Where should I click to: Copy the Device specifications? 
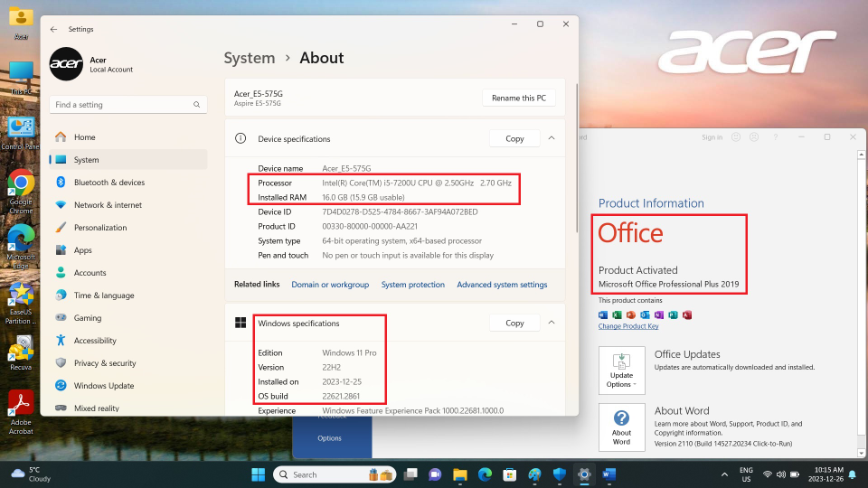(x=514, y=139)
